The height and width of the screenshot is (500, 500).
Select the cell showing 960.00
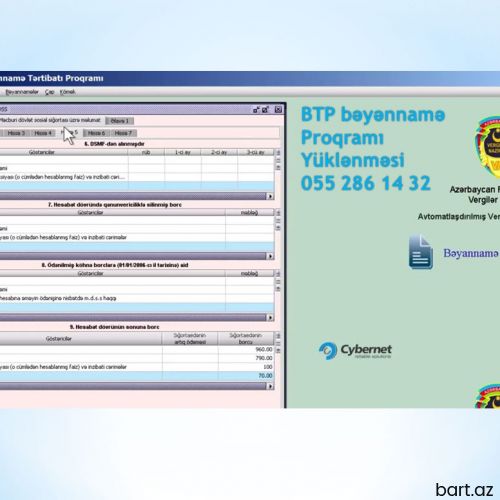point(246,349)
